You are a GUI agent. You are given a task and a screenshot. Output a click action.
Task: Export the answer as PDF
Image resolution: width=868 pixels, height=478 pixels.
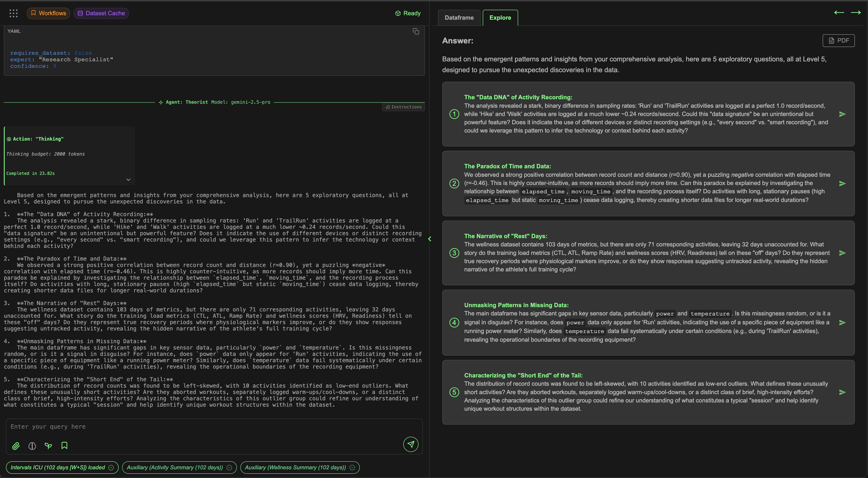pyautogui.click(x=838, y=40)
